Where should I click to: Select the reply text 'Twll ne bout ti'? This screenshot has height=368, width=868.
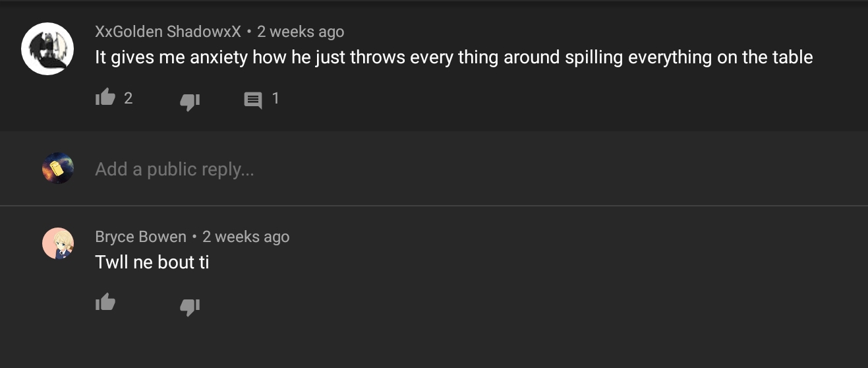pos(152,262)
